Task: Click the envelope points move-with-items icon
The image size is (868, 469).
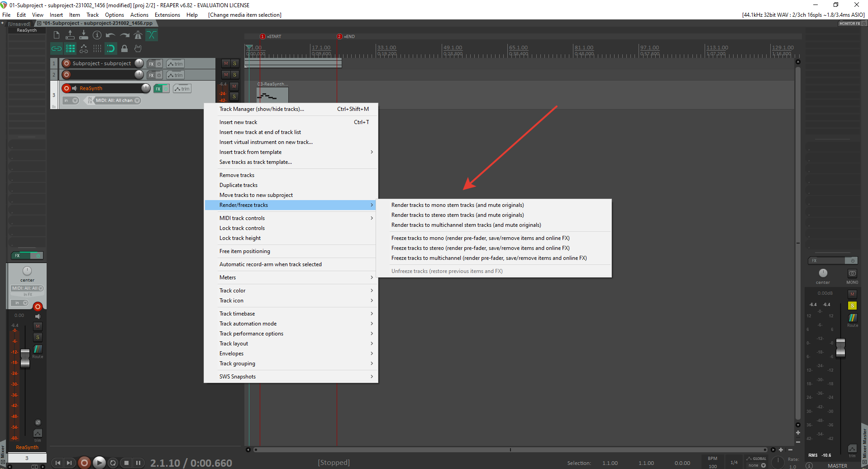Action: coord(84,48)
